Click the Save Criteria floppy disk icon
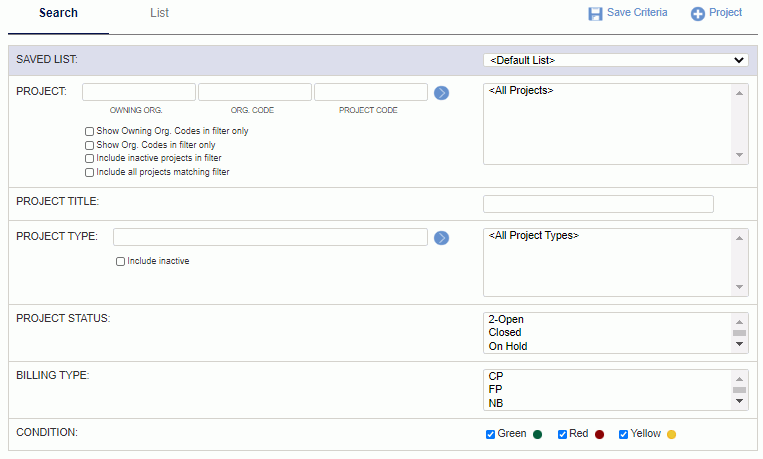The width and height of the screenshot is (763, 459). click(x=595, y=14)
